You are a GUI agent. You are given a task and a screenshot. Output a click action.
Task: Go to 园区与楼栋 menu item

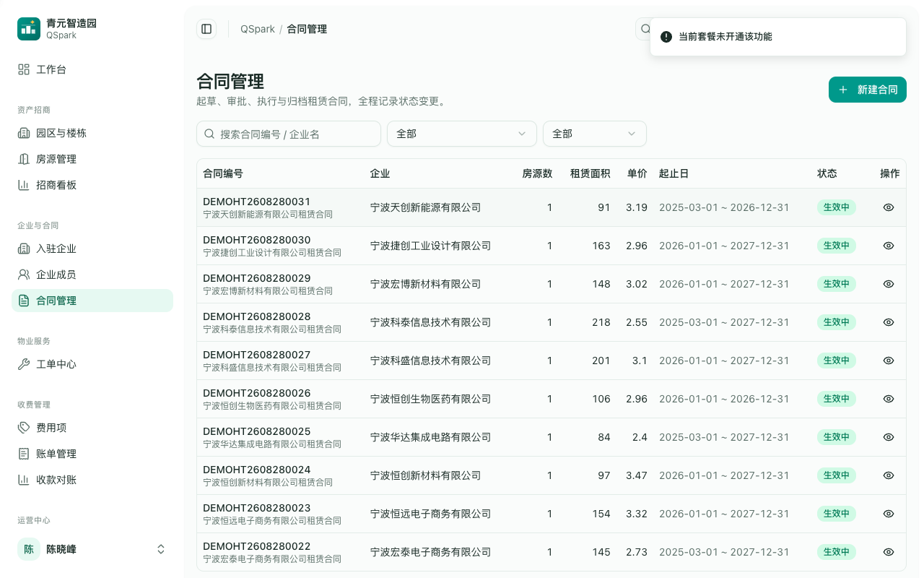click(x=92, y=133)
